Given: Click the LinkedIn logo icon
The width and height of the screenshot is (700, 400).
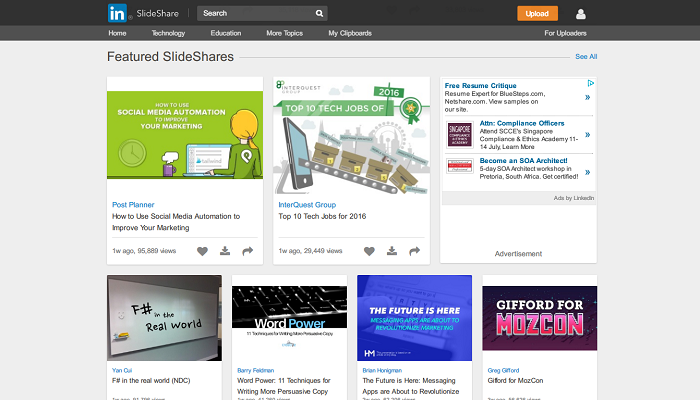Looking at the screenshot, I should 117,13.
